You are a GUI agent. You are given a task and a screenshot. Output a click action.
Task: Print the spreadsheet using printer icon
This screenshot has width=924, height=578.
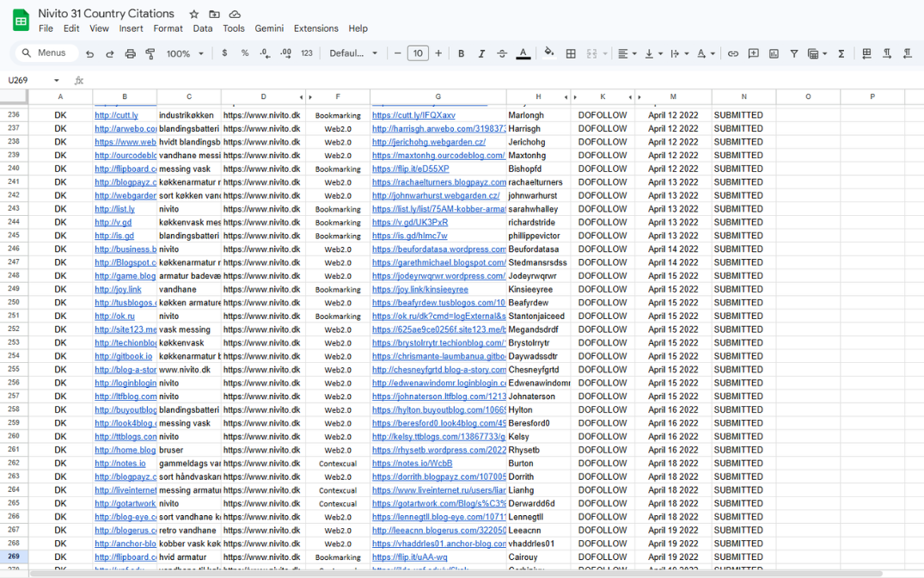click(131, 53)
